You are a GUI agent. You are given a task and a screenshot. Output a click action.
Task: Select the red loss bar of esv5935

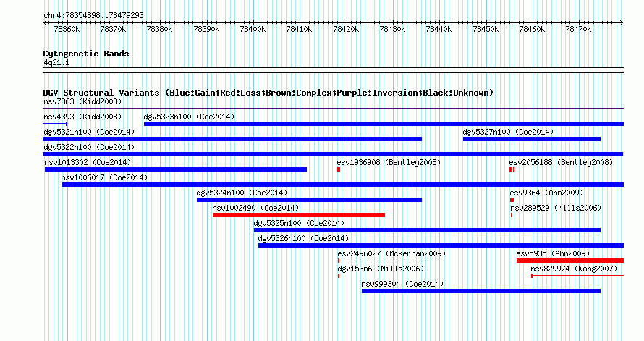570,261
